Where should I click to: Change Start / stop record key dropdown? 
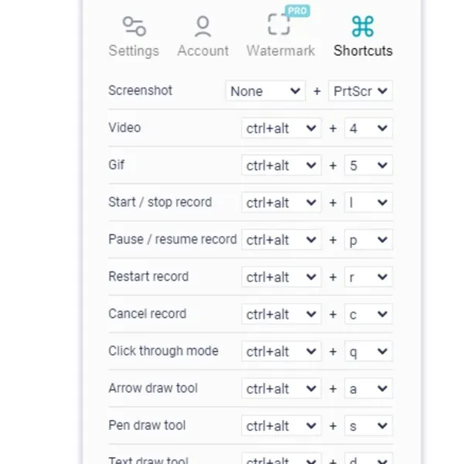[x=368, y=203]
